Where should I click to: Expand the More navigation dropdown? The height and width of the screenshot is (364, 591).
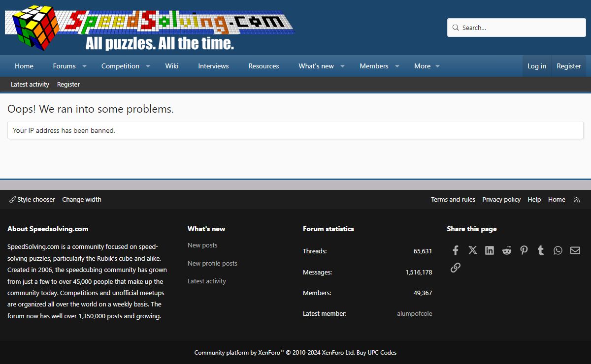(x=437, y=66)
